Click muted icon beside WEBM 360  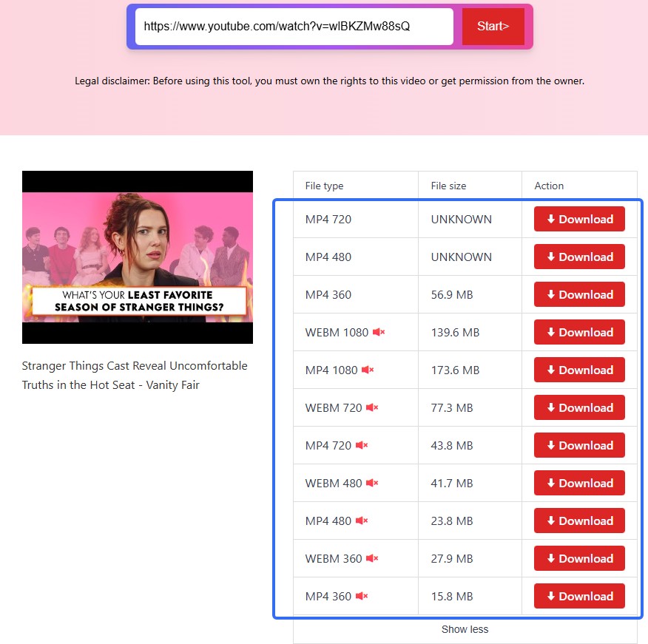[372, 559]
